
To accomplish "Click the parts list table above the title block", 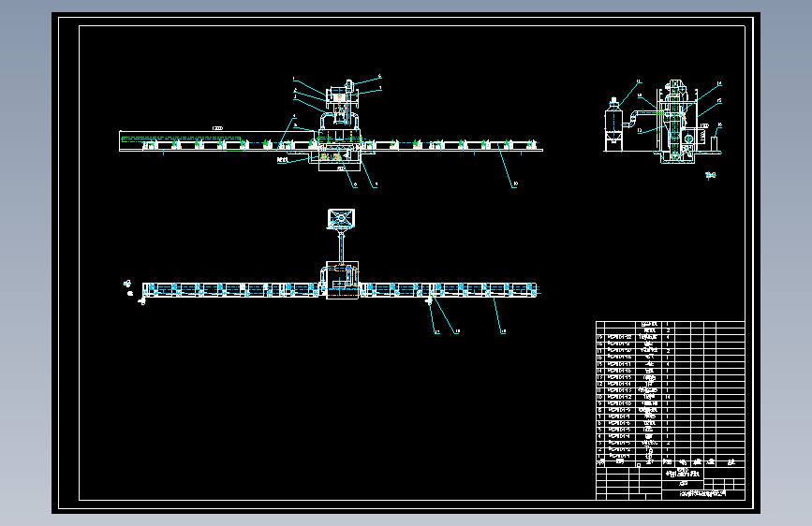I will point(670,393).
